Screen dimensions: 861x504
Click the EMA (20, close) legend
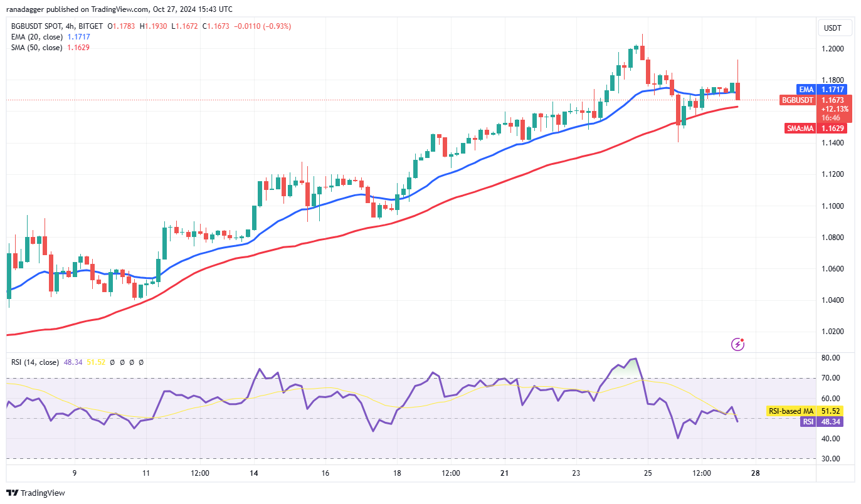coord(34,37)
